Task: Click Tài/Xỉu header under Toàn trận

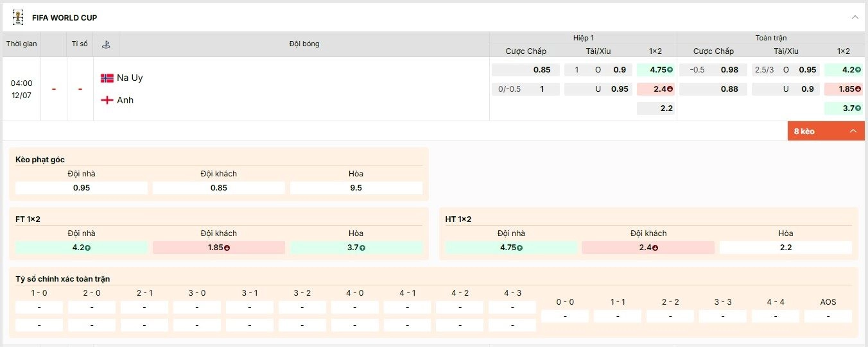Action: click(x=786, y=51)
